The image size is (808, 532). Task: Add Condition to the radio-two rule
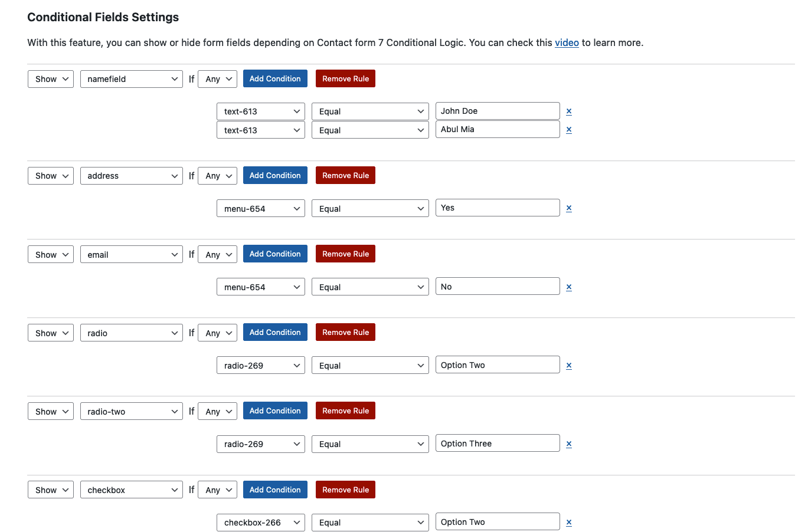coord(275,411)
